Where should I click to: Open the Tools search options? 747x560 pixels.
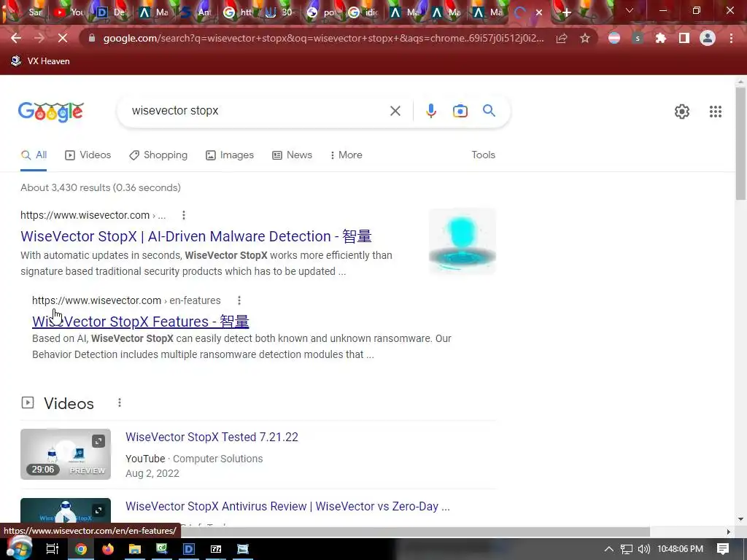(483, 155)
